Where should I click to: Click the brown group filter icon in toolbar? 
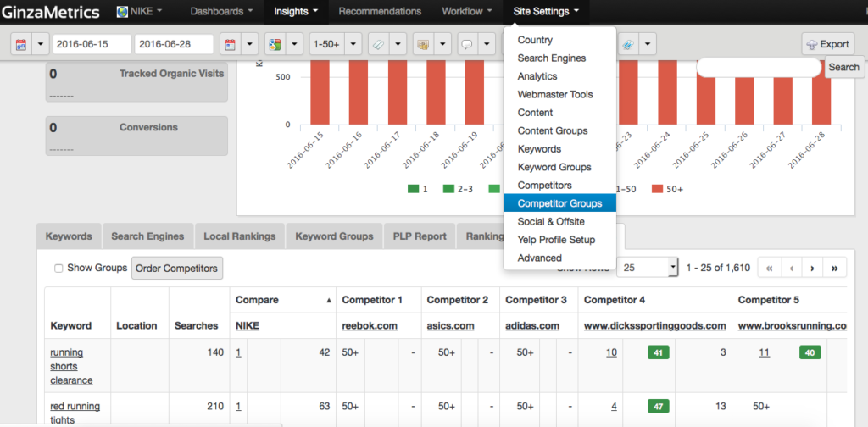tap(423, 44)
